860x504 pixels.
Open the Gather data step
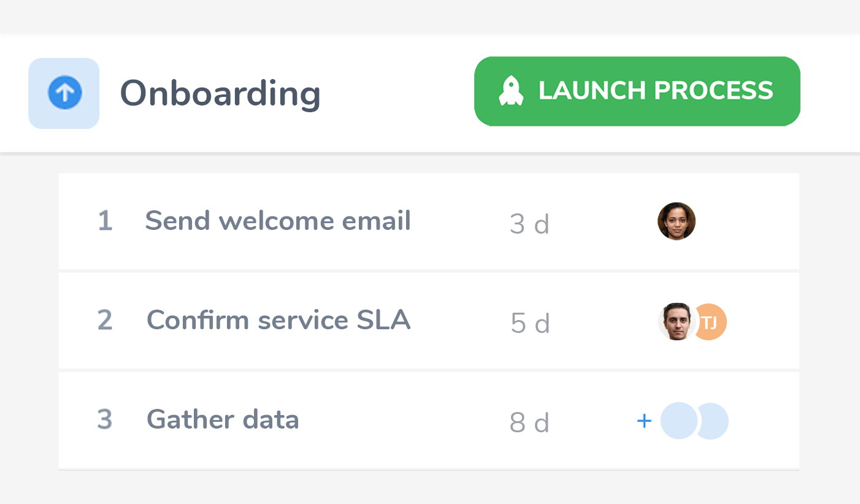pos(223,420)
